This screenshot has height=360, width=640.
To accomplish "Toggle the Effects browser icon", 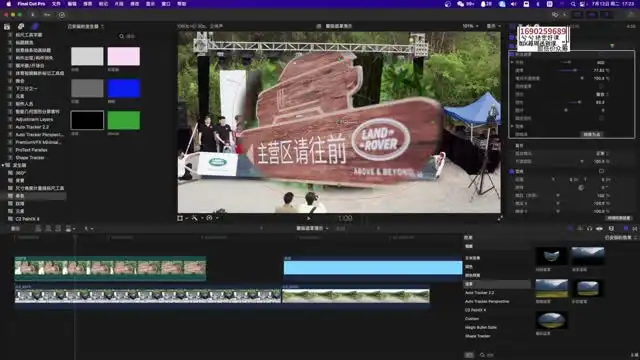I will point(626,229).
